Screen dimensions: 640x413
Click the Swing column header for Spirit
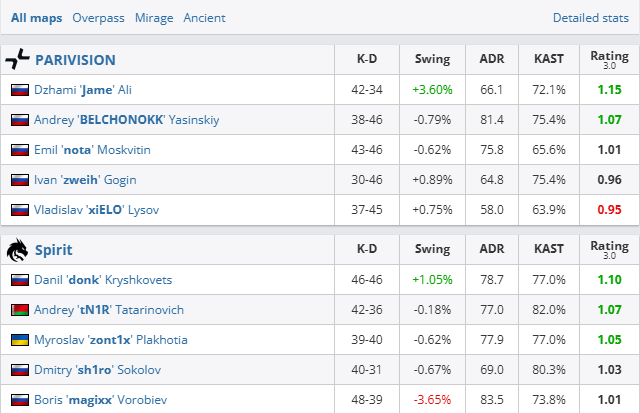tap(432, 249)
